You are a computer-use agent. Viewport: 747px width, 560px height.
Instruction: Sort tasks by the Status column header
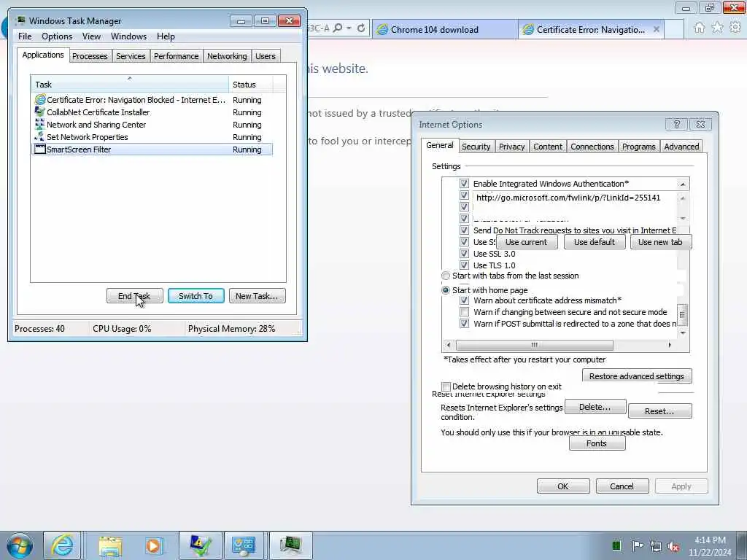[251, 85]
